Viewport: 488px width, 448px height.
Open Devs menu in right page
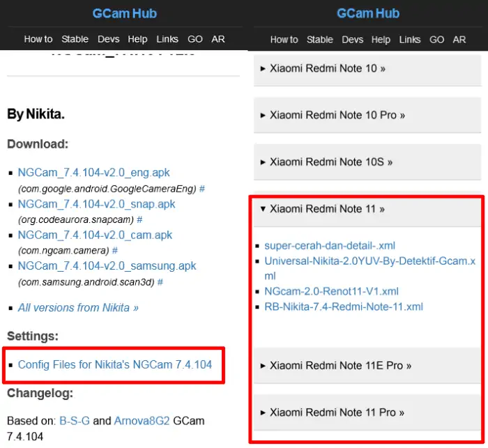click(352, 40)
